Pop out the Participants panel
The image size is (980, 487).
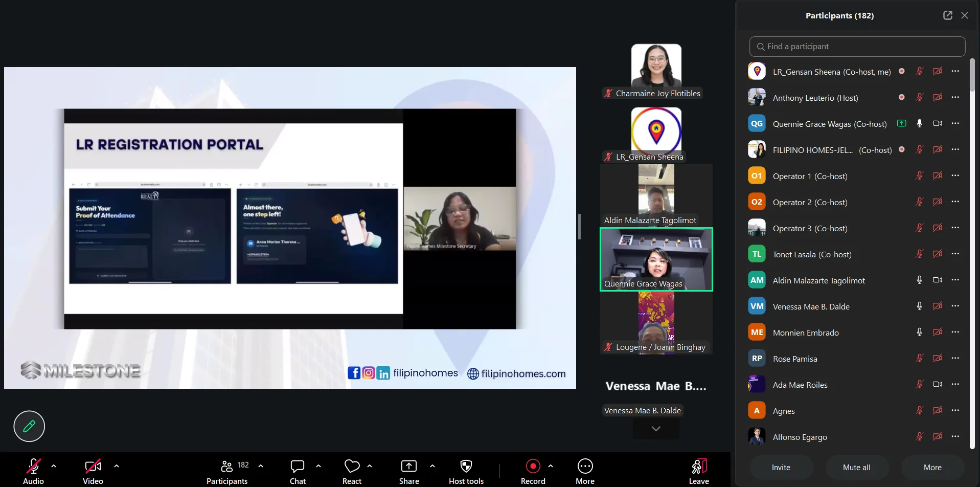click(x=948, y=15)
